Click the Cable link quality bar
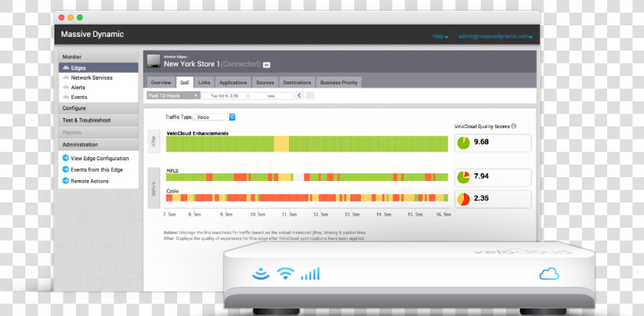Screen dimensions: 644x316 (x=307, y=198)
